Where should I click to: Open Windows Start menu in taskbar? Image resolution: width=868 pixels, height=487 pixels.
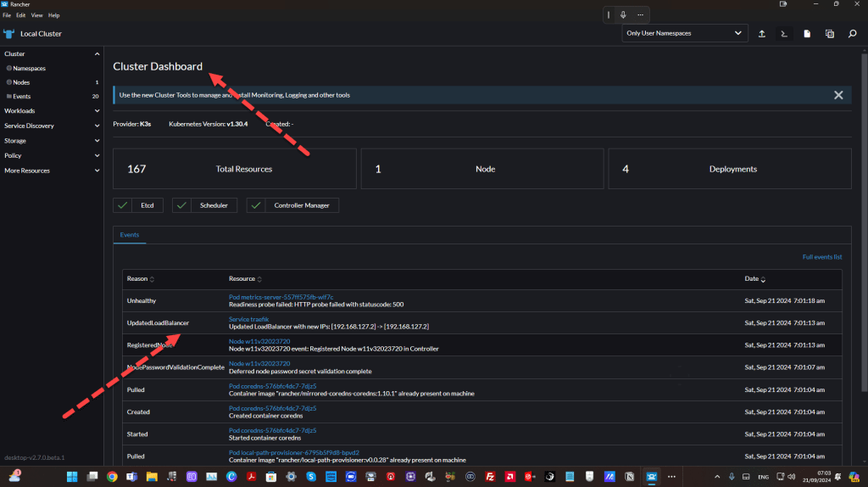click(72, 477)
